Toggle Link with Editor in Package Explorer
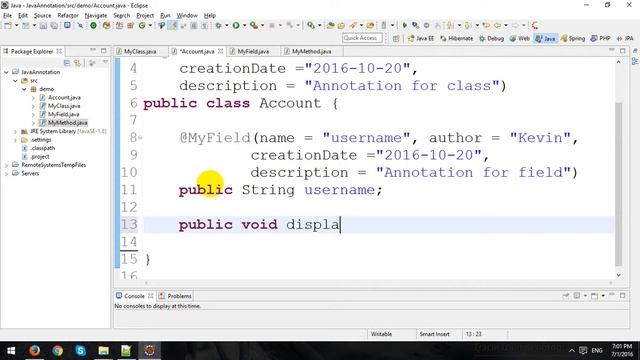This screenshot has height=360, width=640. (x=77, y=63)
